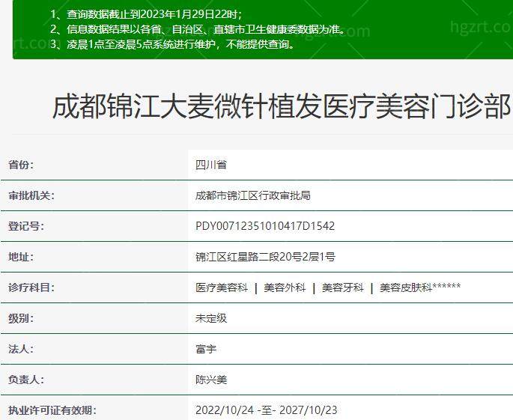The width and height of the screenshot is (513, 420).
Task: Click the 省份 row label
Action: click(x=21, y=165)
